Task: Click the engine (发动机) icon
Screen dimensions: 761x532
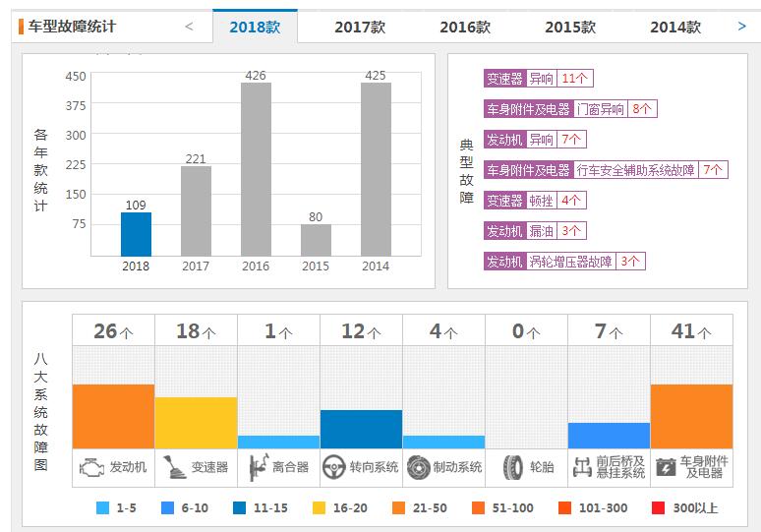Action: tap(91, 468)
